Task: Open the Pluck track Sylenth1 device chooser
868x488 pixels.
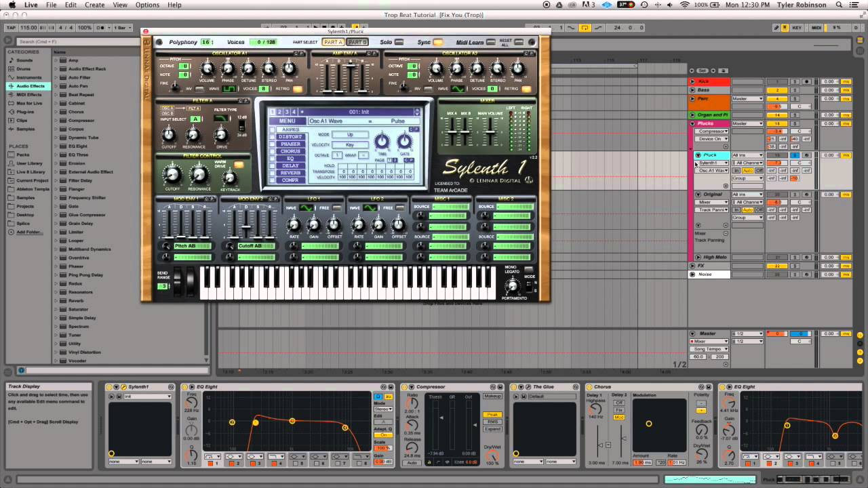Action: click(x=711, y=163)
